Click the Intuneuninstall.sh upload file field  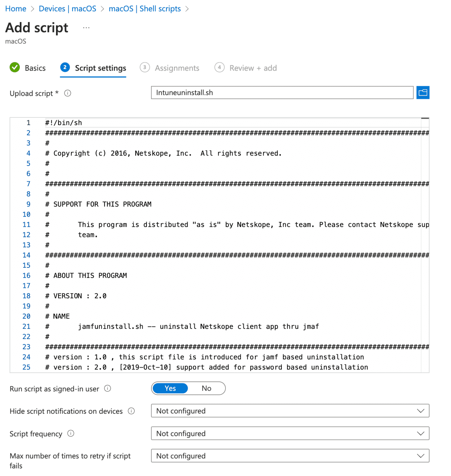282,93
